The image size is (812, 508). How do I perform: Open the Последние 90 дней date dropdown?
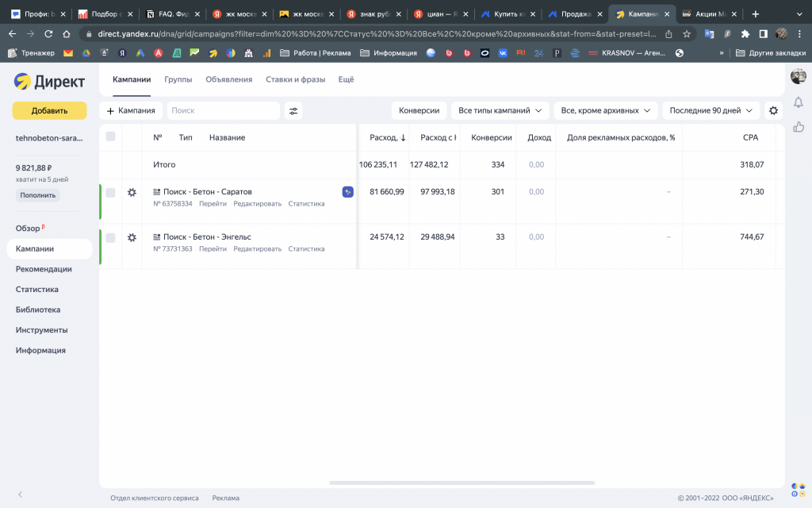point(710,110)
